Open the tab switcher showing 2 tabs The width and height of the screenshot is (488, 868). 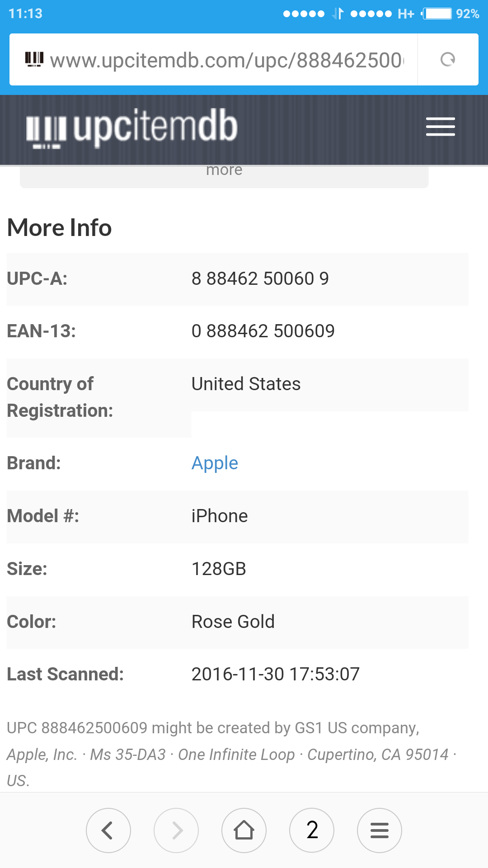(x=312, y=830)
